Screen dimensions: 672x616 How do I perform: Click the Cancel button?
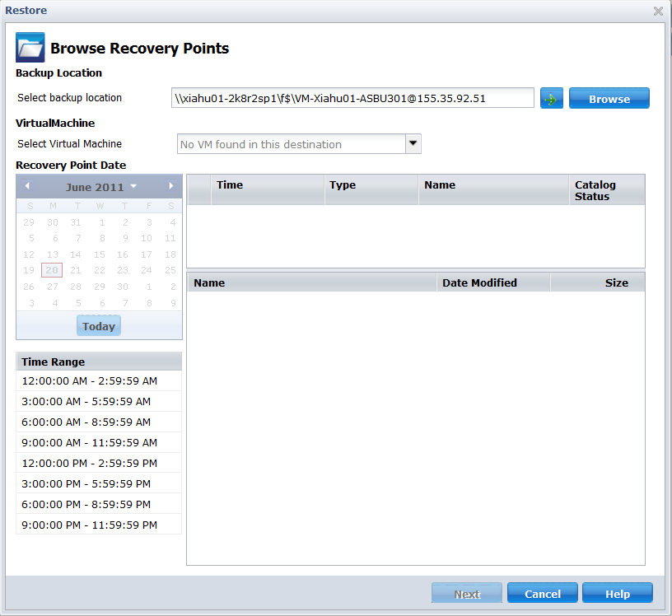point(542,592)
